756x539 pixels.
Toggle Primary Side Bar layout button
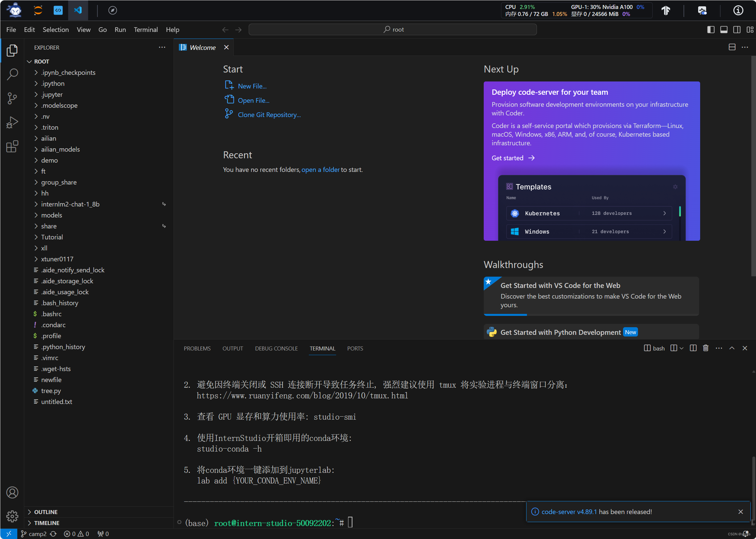(711, 30)
